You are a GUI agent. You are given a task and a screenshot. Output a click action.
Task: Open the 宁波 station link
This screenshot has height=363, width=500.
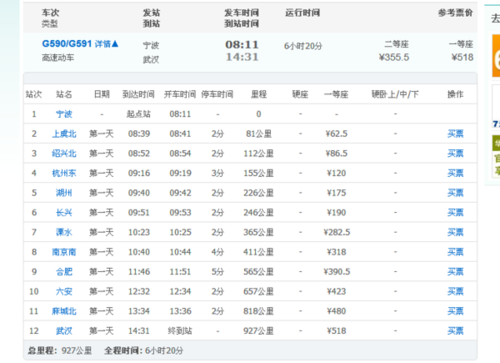pyautogui.click(x=64, y=114)
